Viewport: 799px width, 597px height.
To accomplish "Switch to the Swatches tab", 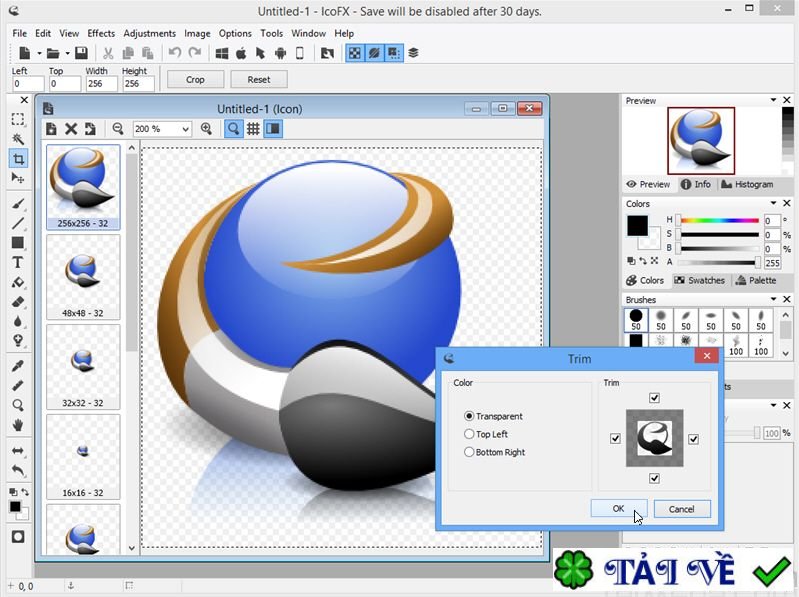I will (699, 280).
